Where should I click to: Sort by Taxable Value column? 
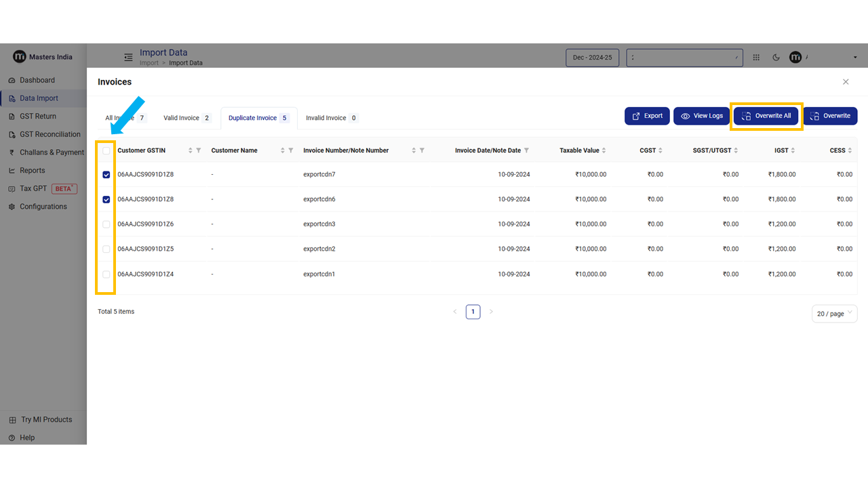coord(604,150)
